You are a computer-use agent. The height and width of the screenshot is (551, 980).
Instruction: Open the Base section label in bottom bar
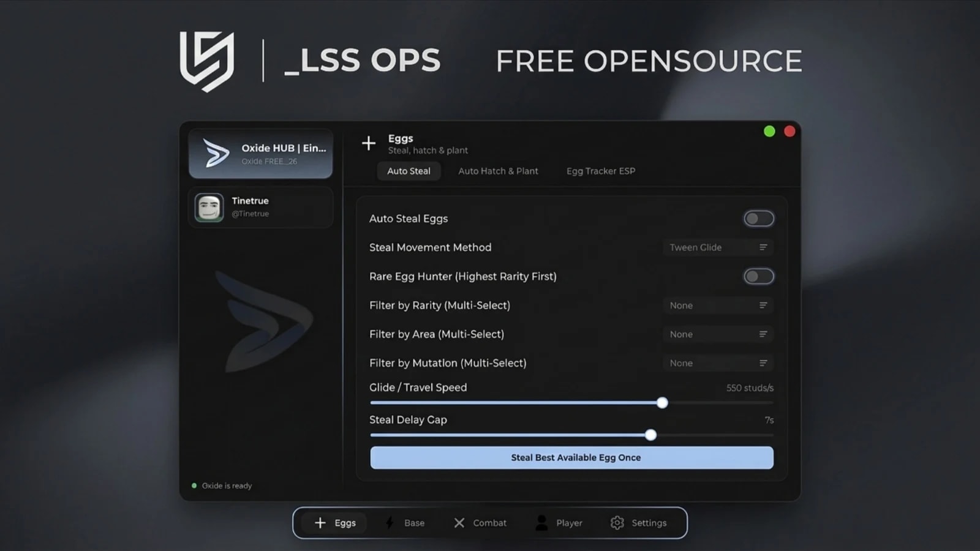(x=414, y=523)
